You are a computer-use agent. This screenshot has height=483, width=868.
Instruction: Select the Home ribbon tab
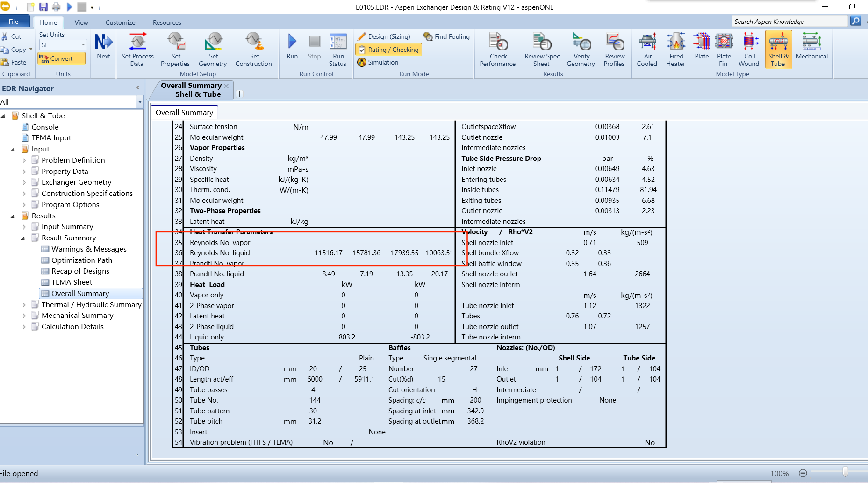tap(48, 22)
